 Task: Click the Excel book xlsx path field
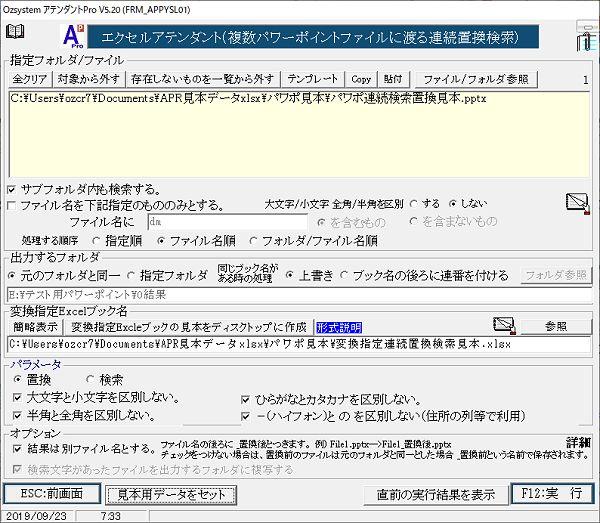coord(299,344)
